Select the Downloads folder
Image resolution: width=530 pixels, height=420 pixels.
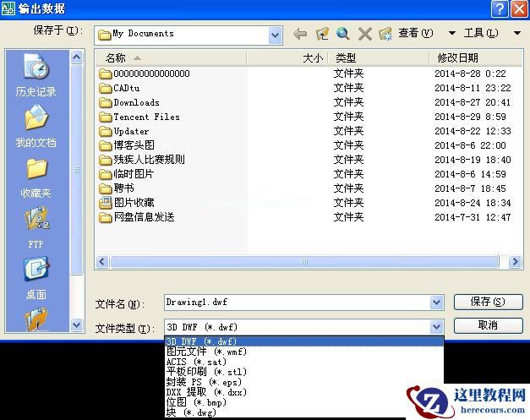pos(129,102)
